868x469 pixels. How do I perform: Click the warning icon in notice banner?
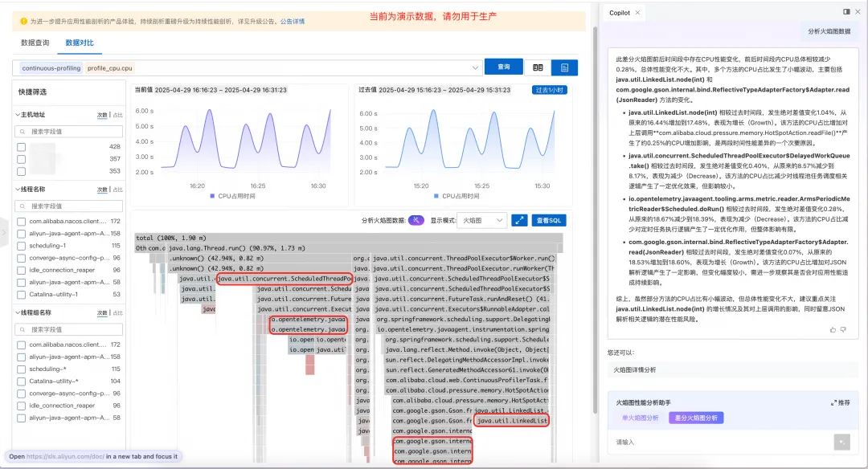tap(24, 21)
